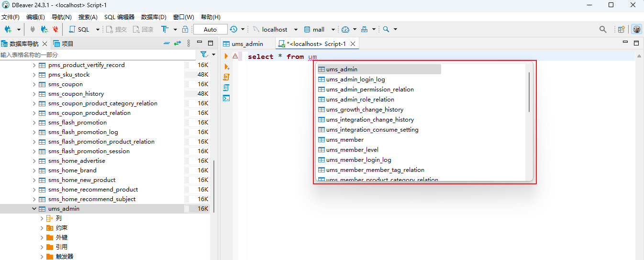Run the execute script icon in editor sidebar
644x260 pixels.
click(226, 77)
